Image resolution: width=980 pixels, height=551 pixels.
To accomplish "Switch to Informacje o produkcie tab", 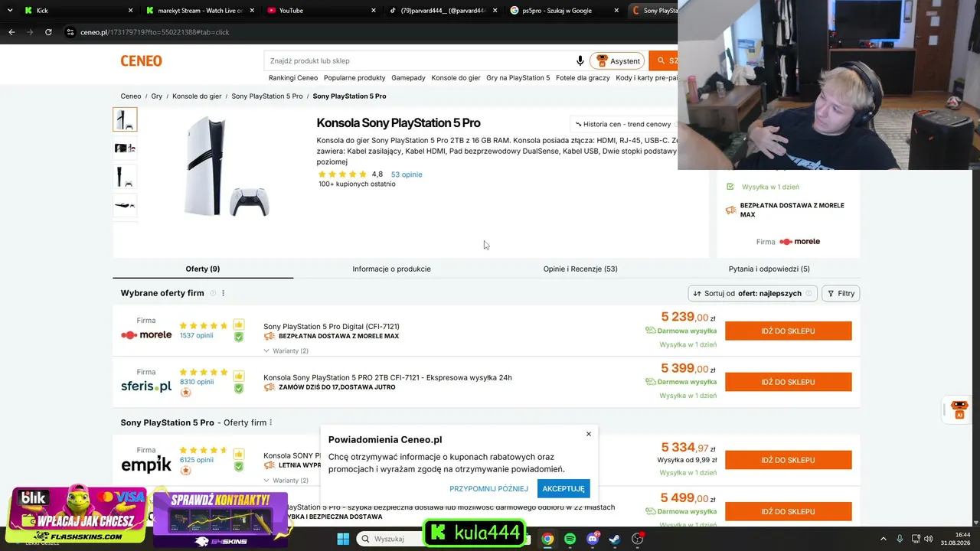I will point(391,269).
